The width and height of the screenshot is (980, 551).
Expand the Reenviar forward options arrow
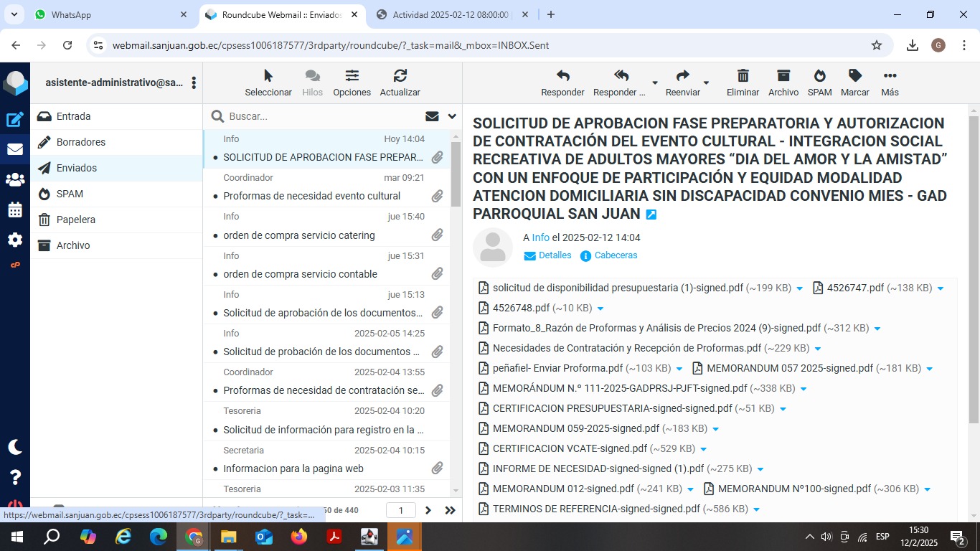point(706,83)
